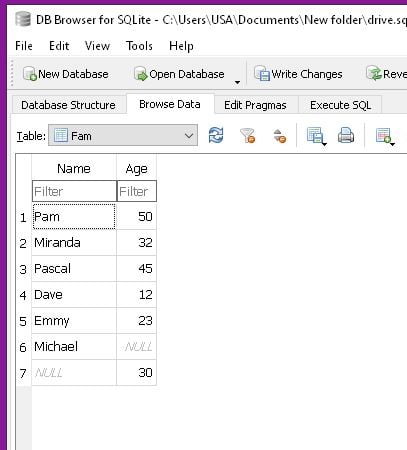Click the Name column filter field
Screen dimensions: 407x450
pyautogui.click(x=74, y=191)
